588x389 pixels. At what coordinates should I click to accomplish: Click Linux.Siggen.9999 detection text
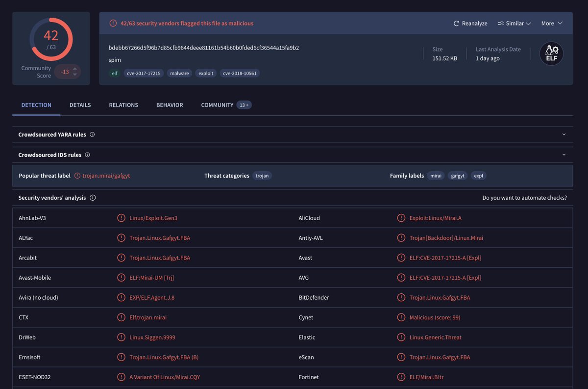click(152, 337)
